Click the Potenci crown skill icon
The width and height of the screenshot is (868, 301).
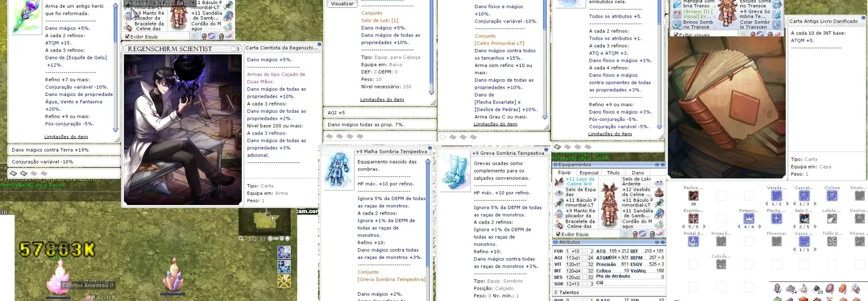[749, 219]
